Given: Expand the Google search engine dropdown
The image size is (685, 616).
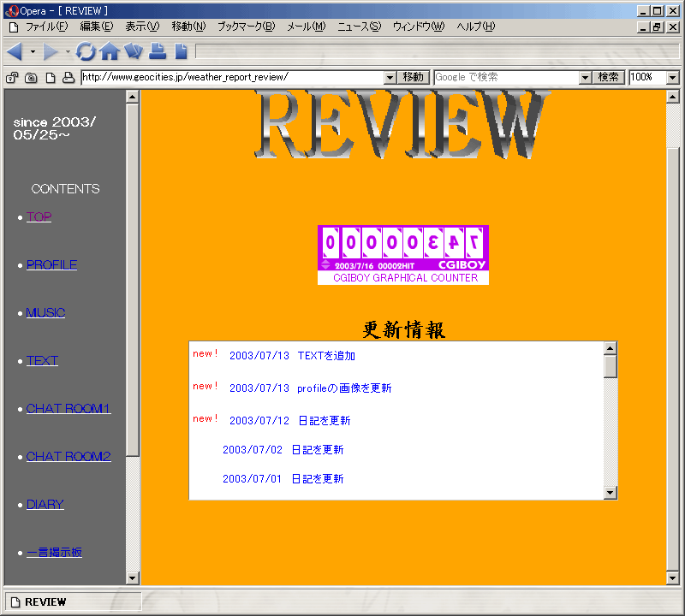Looking at the screenshot, I should [585, 78].
